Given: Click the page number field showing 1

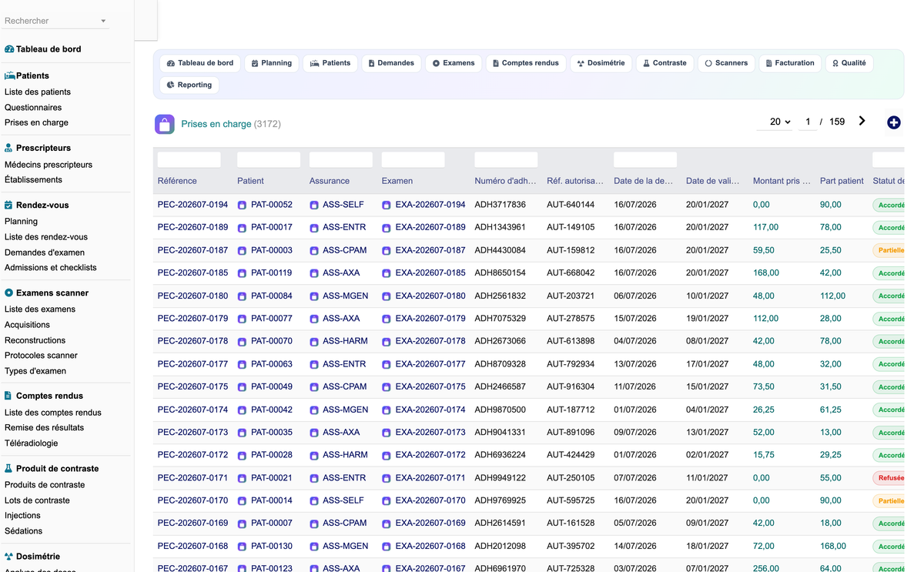Looking at the screenshot, I should (808, 122).
